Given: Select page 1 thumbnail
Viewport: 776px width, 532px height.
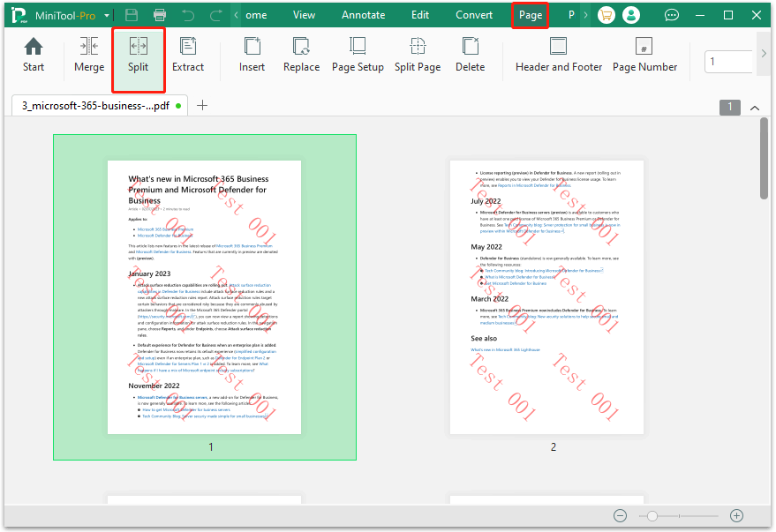Looking at the screenshot, I should click(205, 297).
